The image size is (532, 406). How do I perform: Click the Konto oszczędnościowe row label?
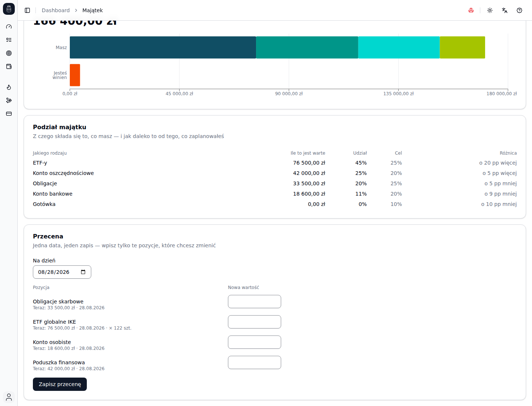(63, 173)
